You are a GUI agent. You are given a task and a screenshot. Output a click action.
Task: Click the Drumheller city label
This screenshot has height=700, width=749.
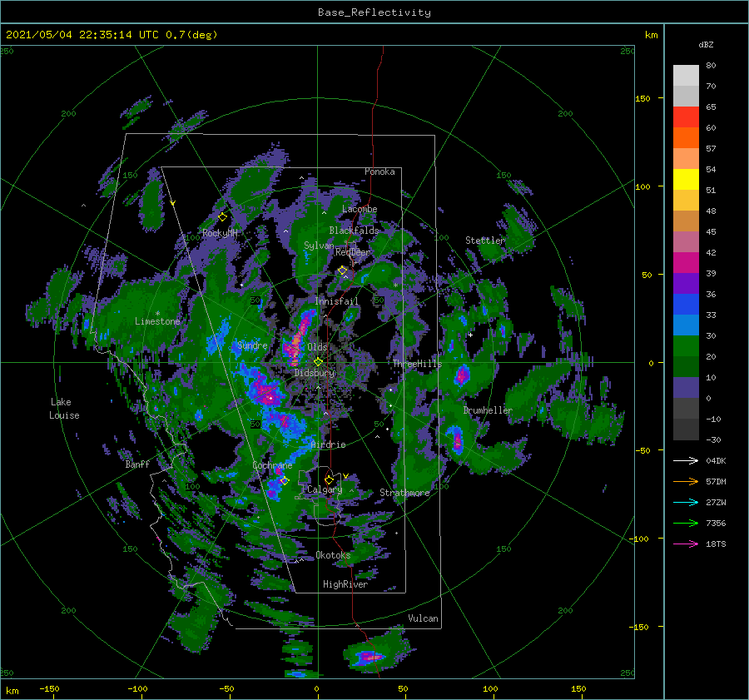tap(488, 410)
